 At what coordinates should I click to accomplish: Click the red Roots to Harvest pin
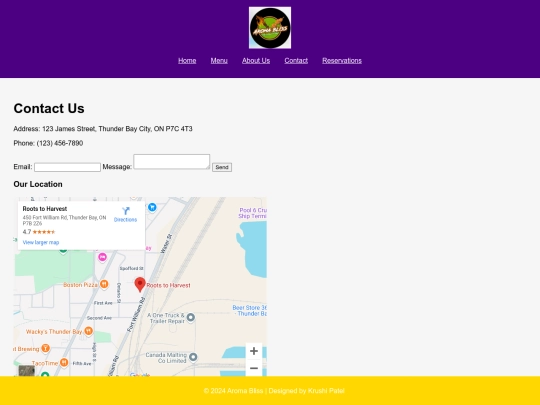[x=140, y=284]
